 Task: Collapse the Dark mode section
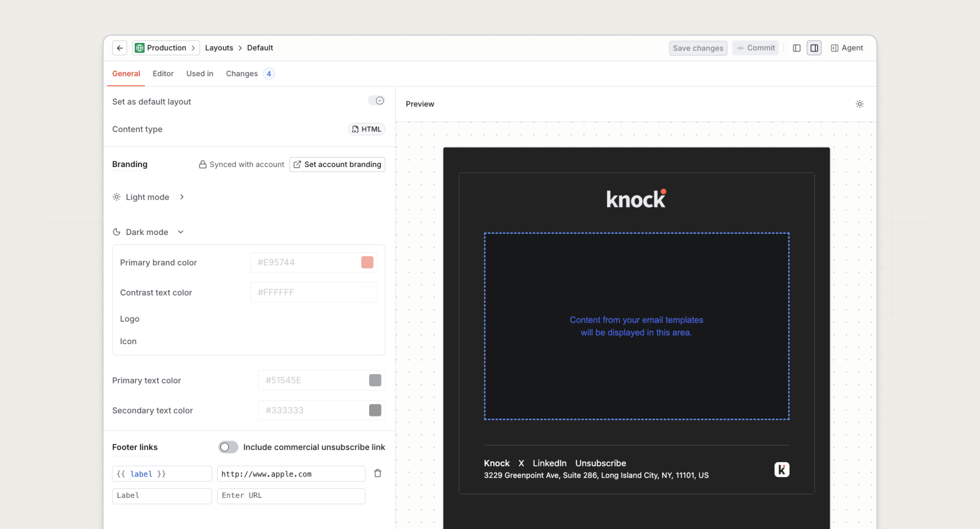click(148, 232)
